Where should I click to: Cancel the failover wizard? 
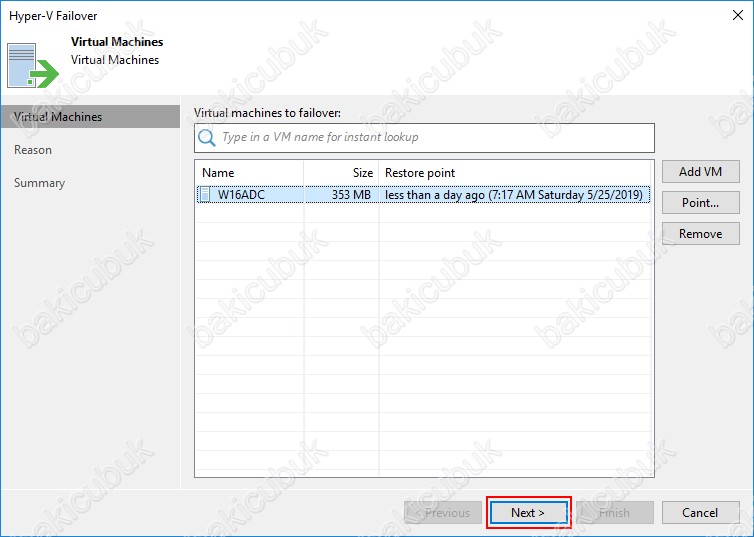click(x=700, y=513)
